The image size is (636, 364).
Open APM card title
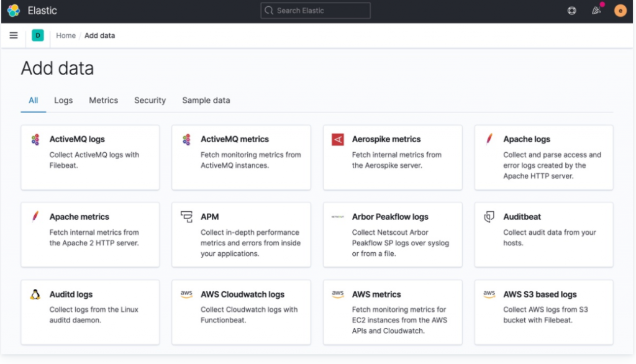(x=210, y=217)
